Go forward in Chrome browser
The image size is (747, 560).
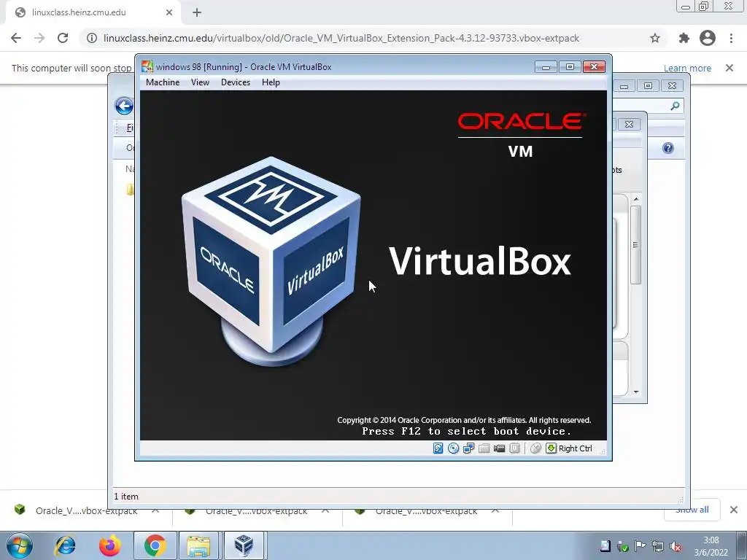39,38
